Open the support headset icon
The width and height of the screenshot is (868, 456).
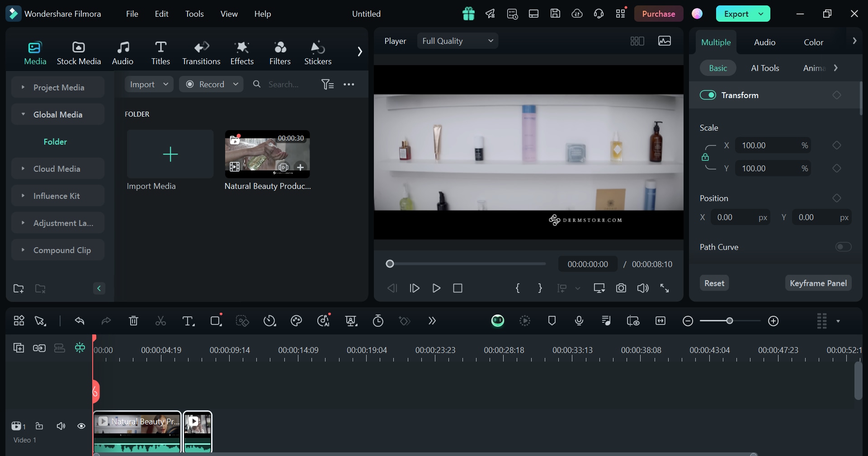(599, 14)
